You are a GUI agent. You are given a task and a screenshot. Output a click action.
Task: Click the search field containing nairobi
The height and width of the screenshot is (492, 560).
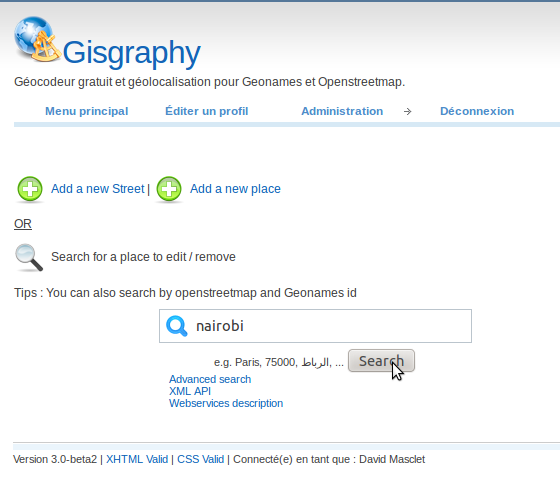(x=315, y=326)
